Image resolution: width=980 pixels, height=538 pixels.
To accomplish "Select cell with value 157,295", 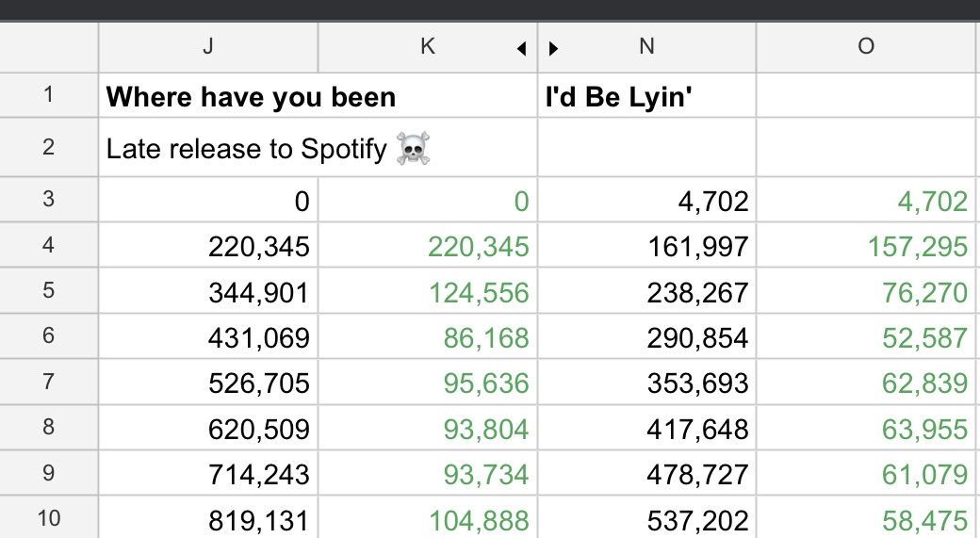I will tap(866, 245).
